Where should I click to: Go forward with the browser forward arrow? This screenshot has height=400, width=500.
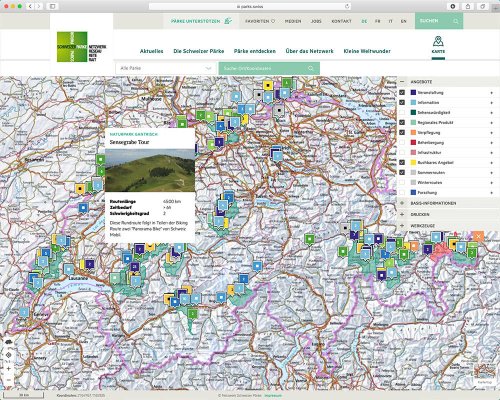click(x=39, y=6)
